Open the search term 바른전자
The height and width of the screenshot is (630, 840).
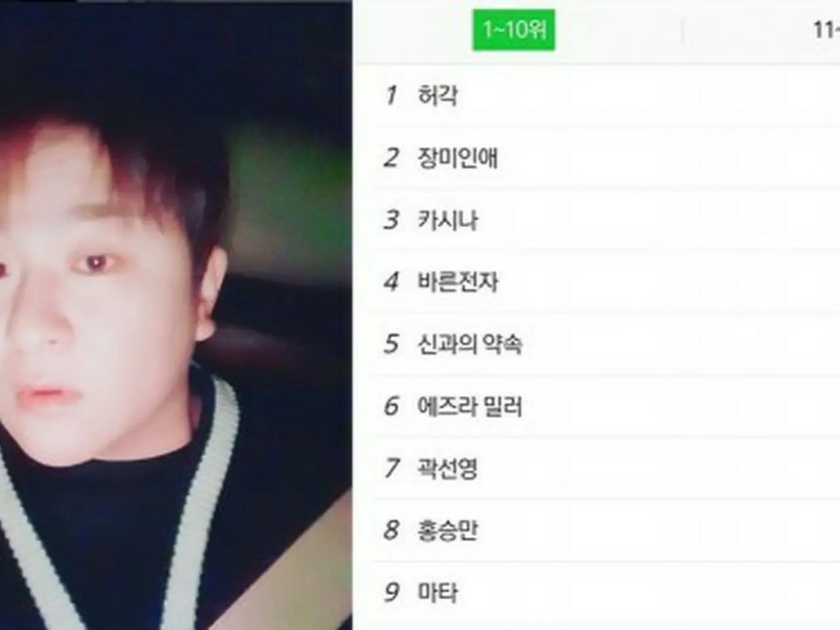(x=458, y=282)
